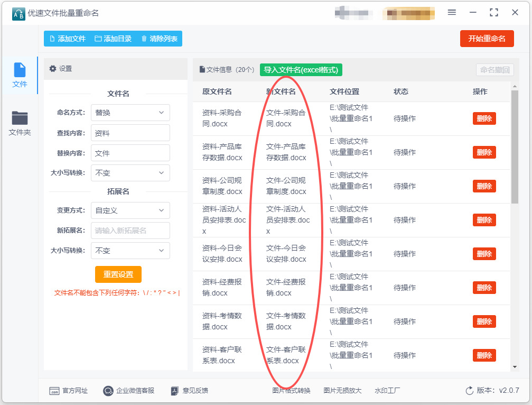Open 企业微信客服 customer service icon
This screenshot has width=532, height=405.
108,391
